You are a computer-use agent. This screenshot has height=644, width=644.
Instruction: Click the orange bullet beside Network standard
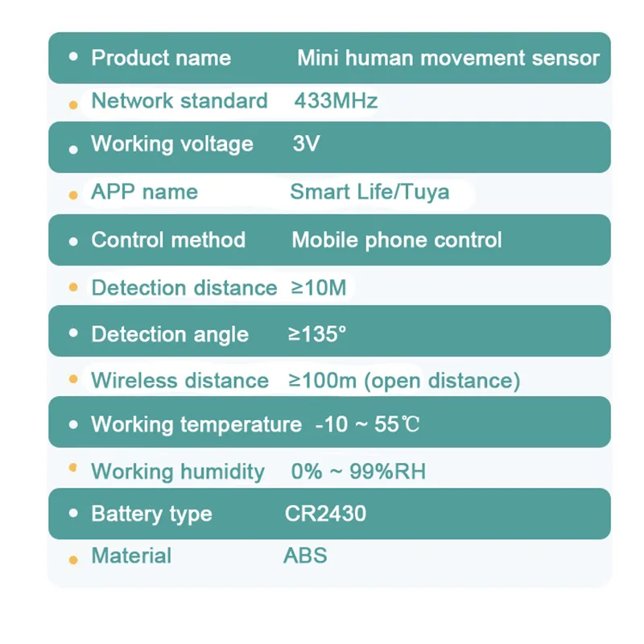point(74,105)
